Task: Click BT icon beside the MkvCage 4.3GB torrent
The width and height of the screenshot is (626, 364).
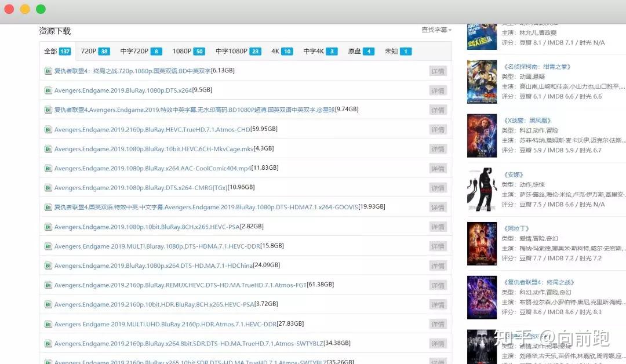Action: pyautogui.click(x=48, y=149)
